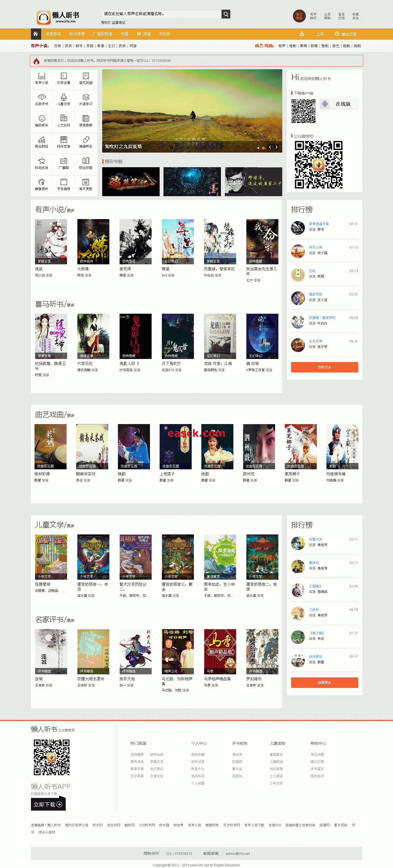
Task: Open the 广播剧频道 navbar item
Action: click(x=102, y=34)
